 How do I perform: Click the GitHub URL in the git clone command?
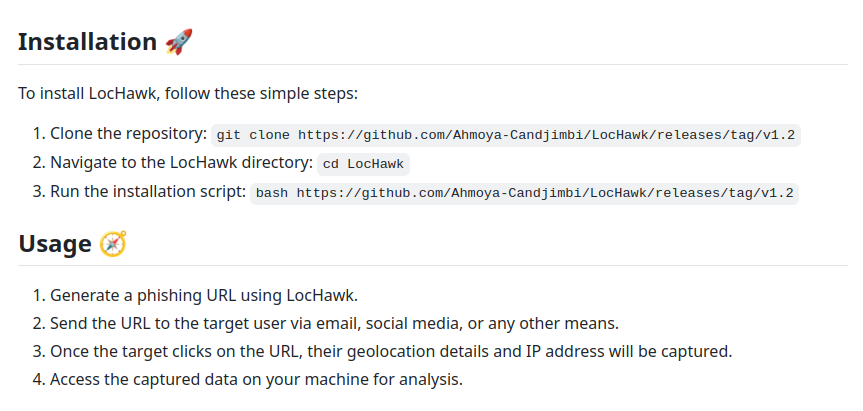coord(548,134)
